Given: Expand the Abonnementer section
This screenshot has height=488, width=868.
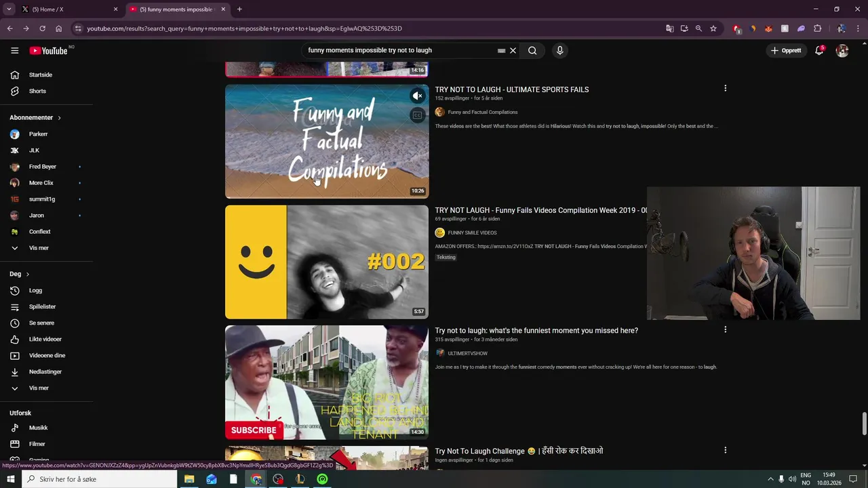Looking at the screenshot, I should (x=35, y=117).
